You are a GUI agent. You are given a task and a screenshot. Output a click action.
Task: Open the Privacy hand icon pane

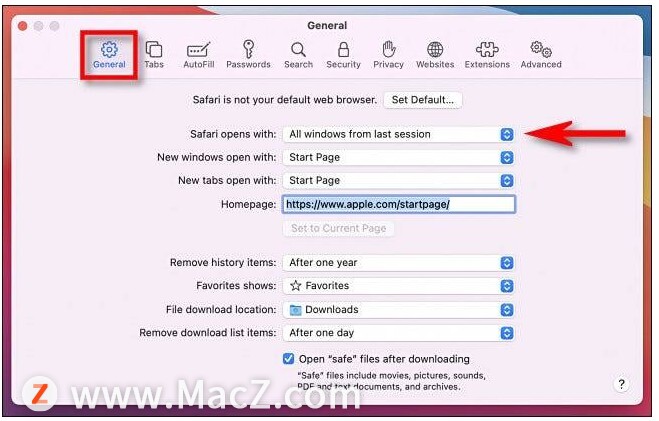[x=388, y=55]
